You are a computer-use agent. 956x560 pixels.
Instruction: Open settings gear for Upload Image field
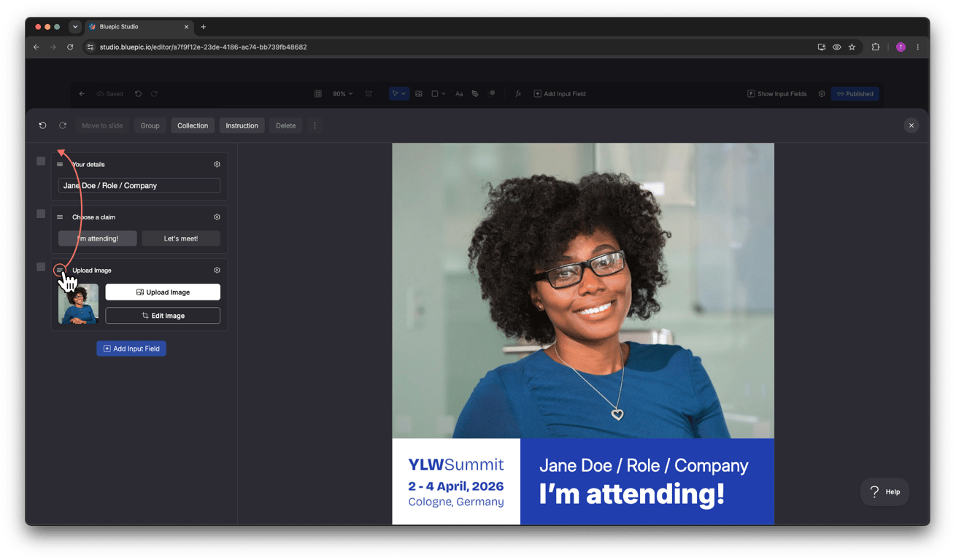217,270
